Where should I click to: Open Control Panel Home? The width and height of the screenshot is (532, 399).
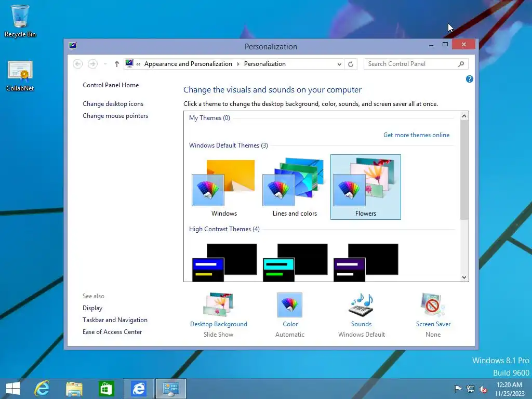111,85
